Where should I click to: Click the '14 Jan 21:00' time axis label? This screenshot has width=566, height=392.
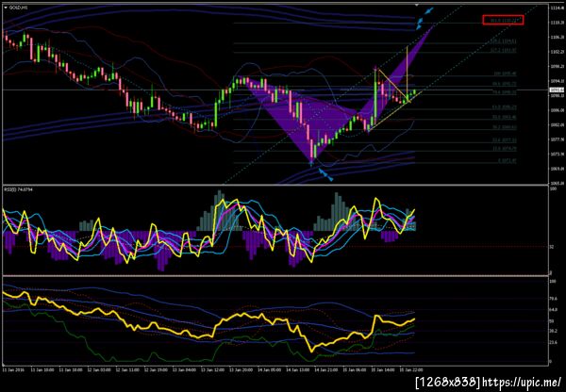326,370
